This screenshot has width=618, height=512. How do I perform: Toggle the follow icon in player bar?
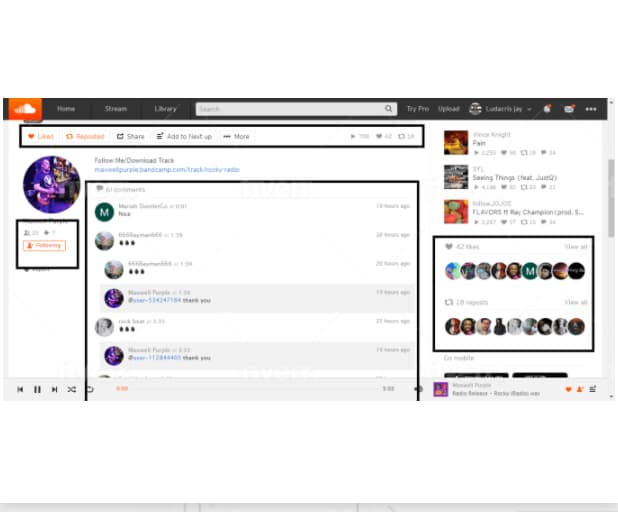coord(580,389)
